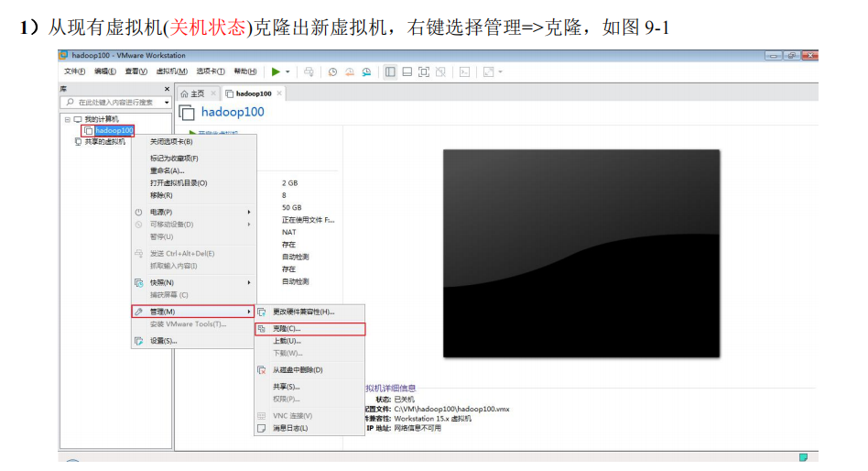Close the hadoop100 tab

tap(279, 93)
